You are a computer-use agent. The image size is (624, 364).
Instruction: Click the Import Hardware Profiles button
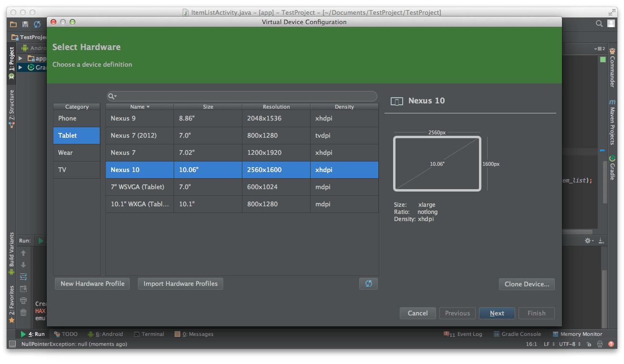pos(180,283)
